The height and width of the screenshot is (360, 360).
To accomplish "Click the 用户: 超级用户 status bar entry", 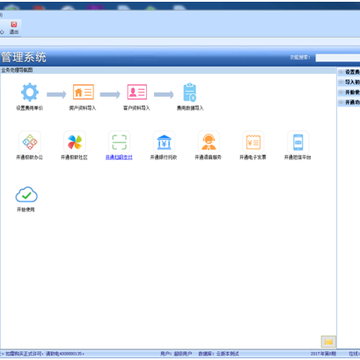I will click(176, 354).
